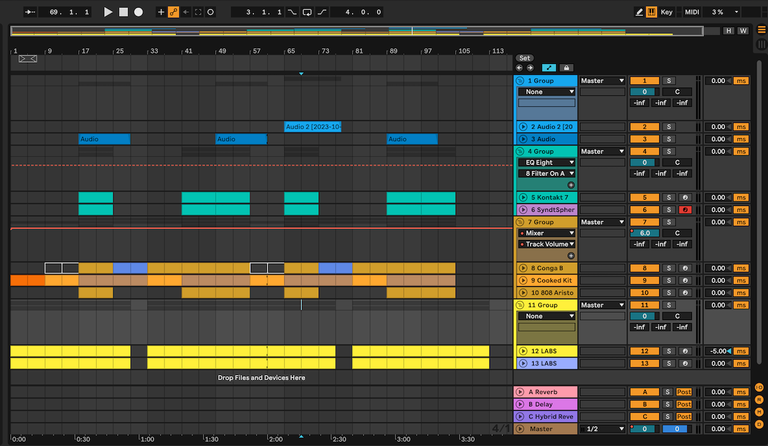Enable MIDI Map Mode
The height and width of the screenshot is (446, 768).
click(x=692, y=12)
